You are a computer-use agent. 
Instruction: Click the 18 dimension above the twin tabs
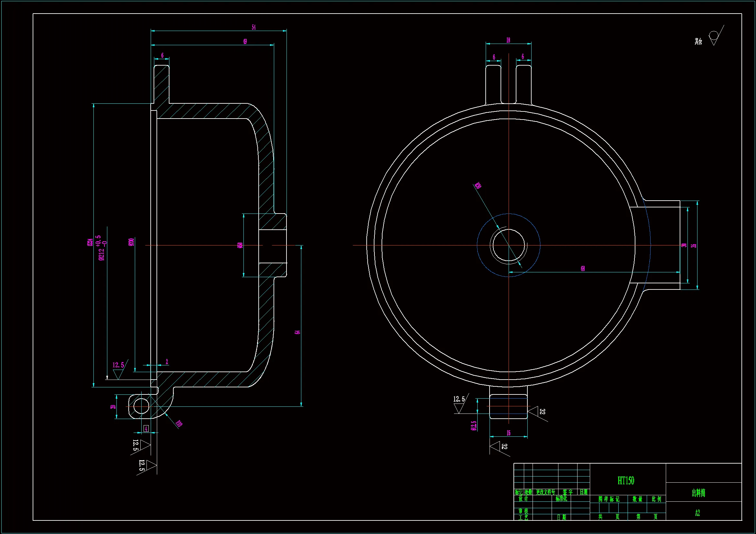[508, 40]
